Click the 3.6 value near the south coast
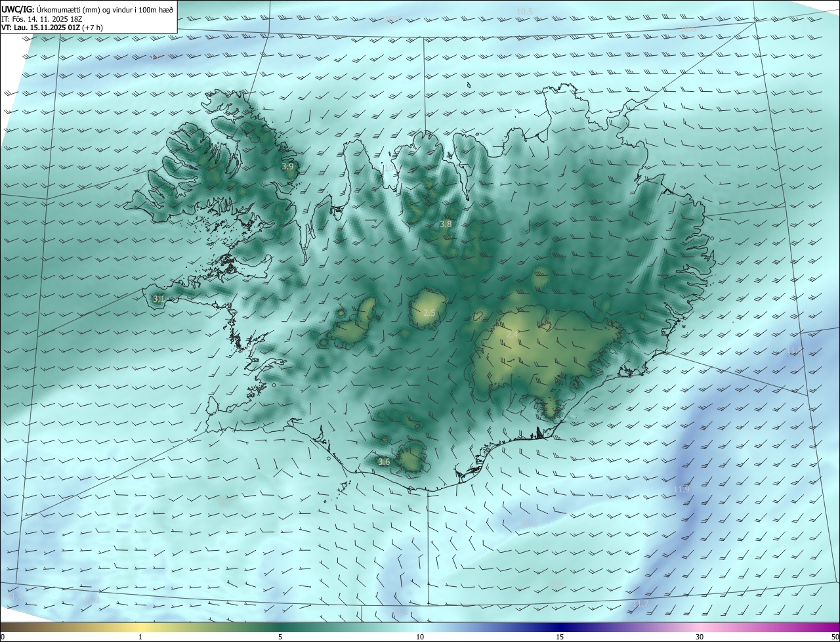The image size is (840, 642). point(384,462)
